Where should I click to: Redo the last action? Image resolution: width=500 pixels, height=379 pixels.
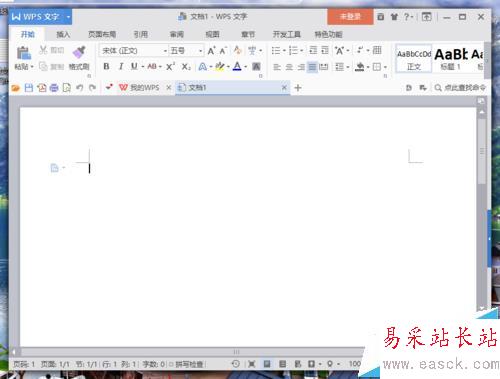coord(92,88)
